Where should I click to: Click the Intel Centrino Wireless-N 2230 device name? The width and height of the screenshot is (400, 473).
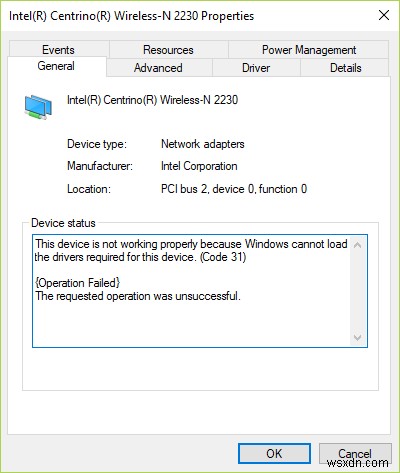tap(152, 100)
